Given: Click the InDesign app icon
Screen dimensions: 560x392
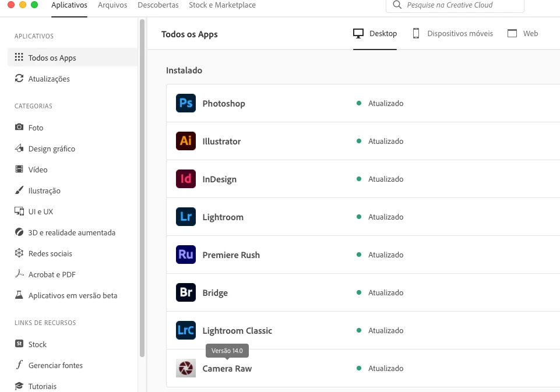Looking at the screenshot, I should click(x=186, y=179).
